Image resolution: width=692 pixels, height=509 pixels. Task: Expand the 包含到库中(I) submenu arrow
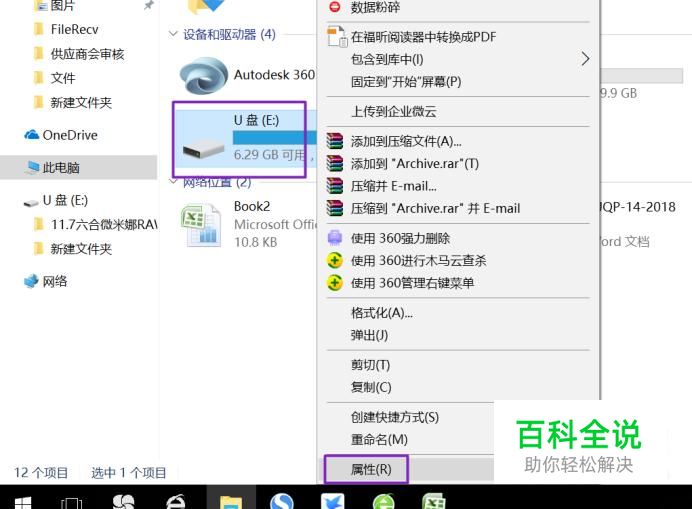585,59
